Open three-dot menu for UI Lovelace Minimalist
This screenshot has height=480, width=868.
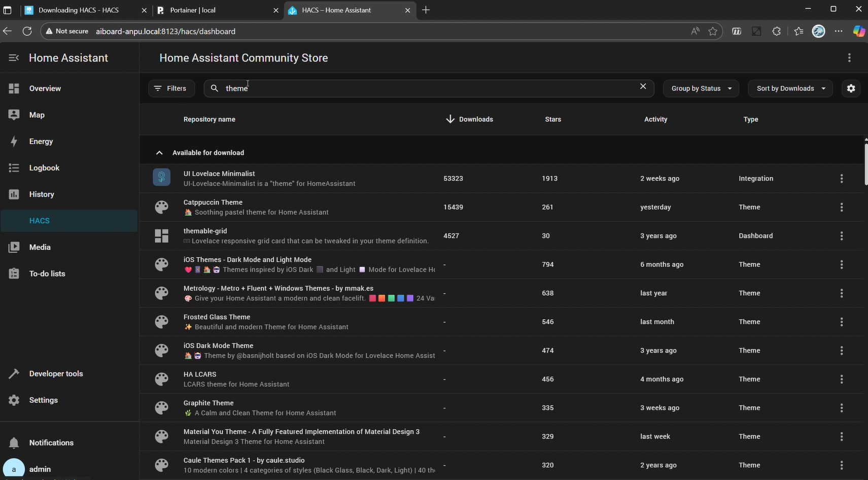(841, 179)
